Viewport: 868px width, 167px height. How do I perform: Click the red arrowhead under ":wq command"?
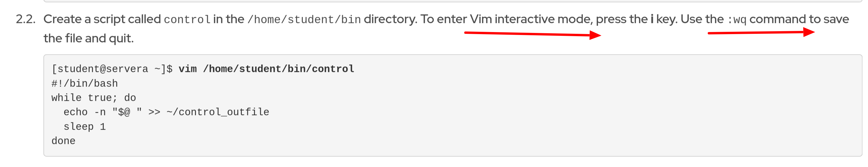808,32
